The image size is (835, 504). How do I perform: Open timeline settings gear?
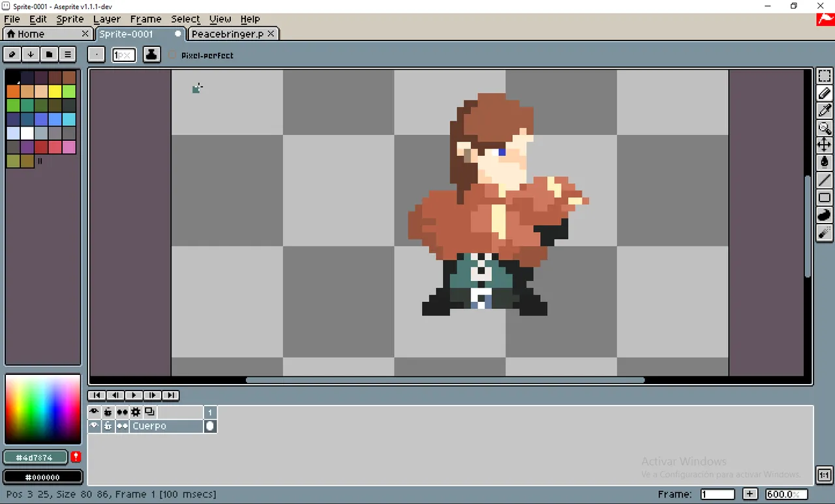[x=136, y=412]
